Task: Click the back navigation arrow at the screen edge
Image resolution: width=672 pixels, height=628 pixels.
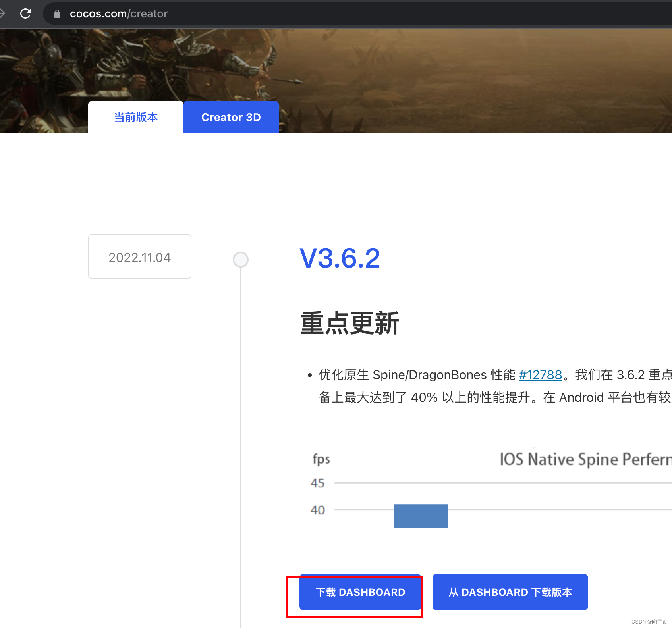Action: pos(3,13)
